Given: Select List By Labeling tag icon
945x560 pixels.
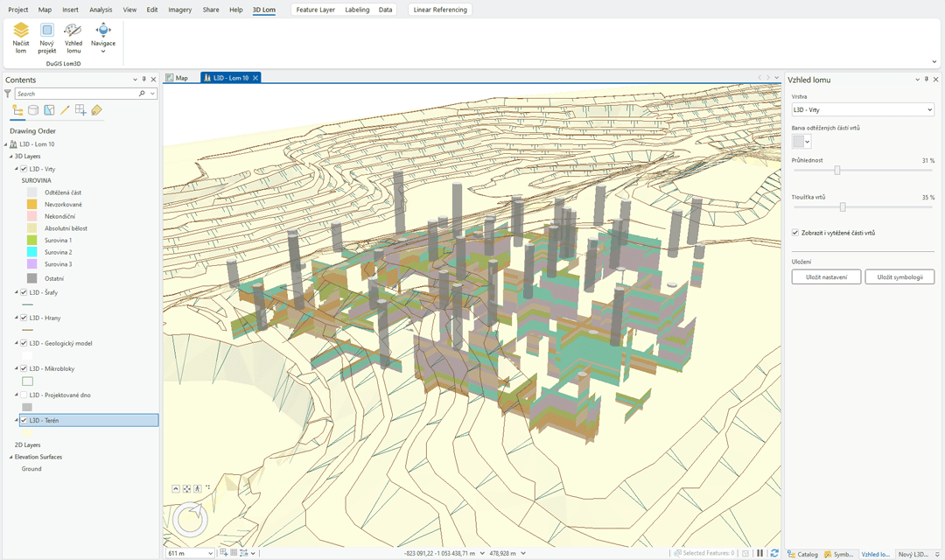Looking at the screenshot, I should [96, 110].
